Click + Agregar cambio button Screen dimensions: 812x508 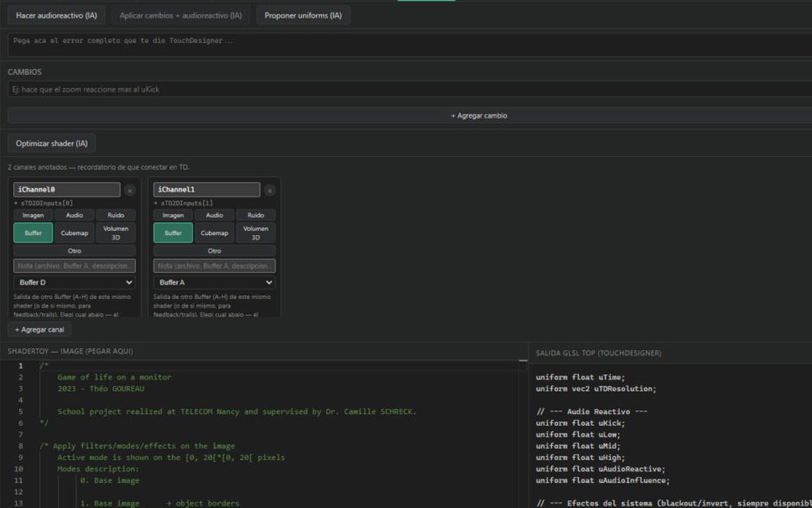[410, 115]
